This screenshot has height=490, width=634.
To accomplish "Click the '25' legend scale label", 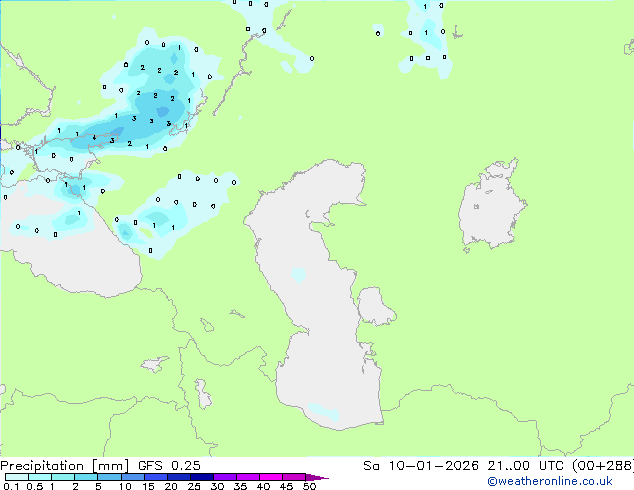I will (194, 486).
